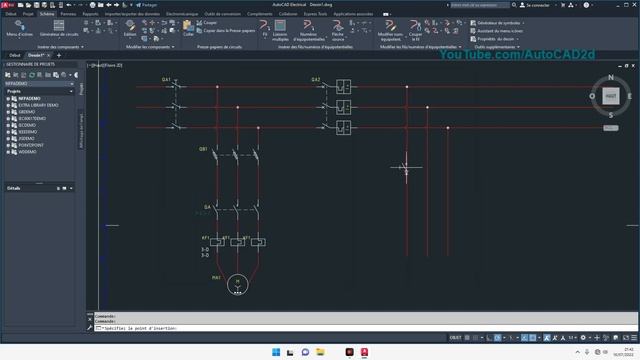The height and width of the screenshot is (360, 640).
Task: Select the WDDEMO project
Action: click(27, 152)
